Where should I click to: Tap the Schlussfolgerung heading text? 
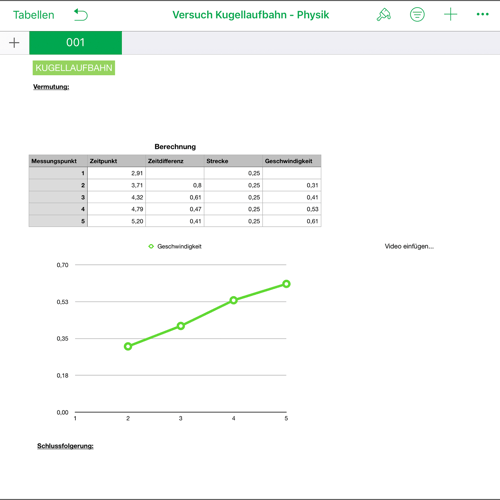[x=65, y=446]
